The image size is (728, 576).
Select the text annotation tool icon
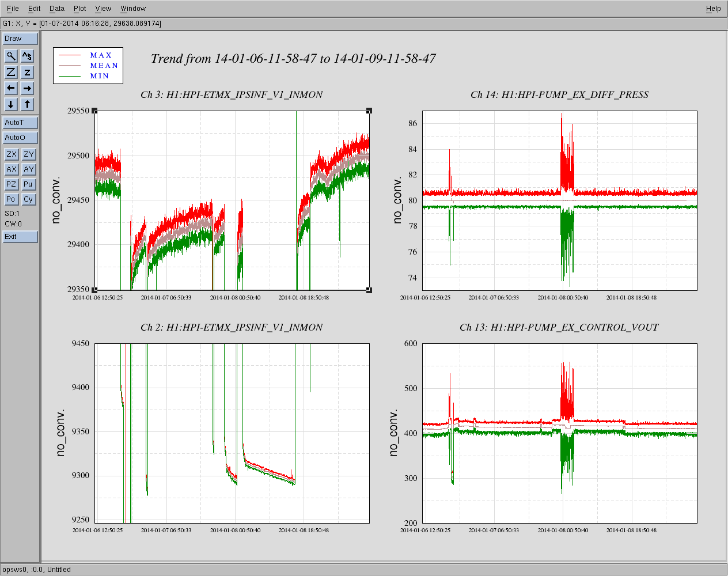click(27, 56)
